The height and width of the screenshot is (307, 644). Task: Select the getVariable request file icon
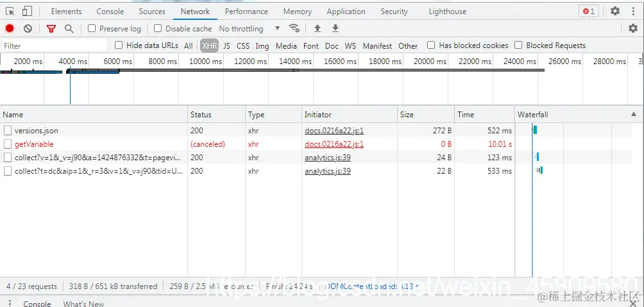[8, 144]
